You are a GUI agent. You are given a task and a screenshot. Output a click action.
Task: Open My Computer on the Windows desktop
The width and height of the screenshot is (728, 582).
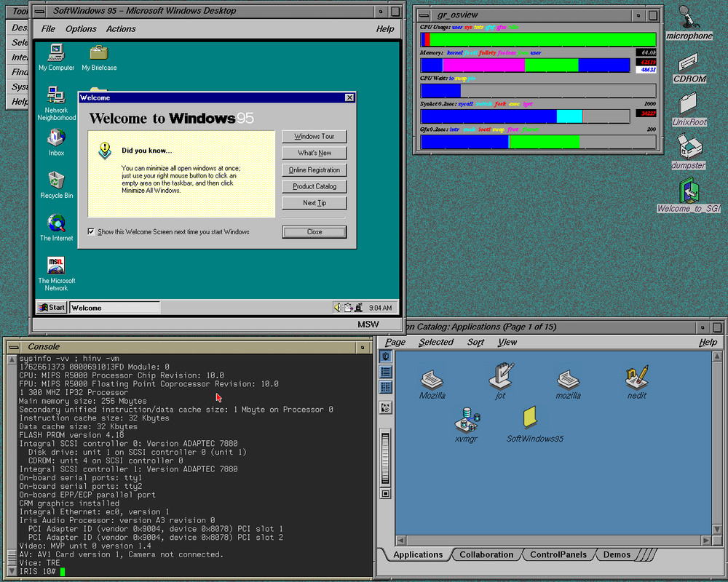point(56,52)
